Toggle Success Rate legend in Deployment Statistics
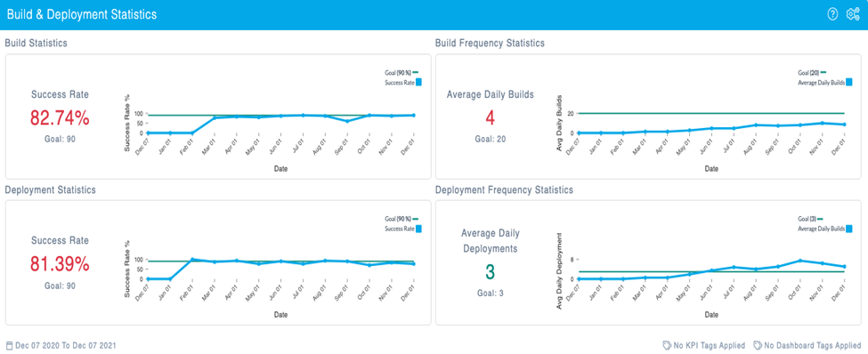Image resolution: width=868 pixels, height=354 pixels. coord(403,229)
